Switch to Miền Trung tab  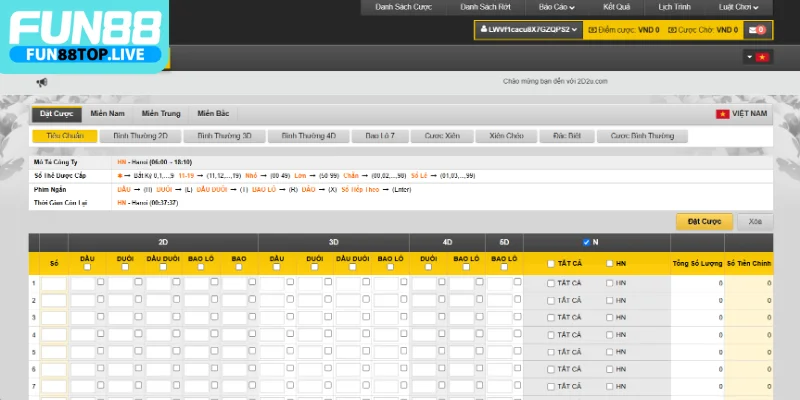(161, 114)
